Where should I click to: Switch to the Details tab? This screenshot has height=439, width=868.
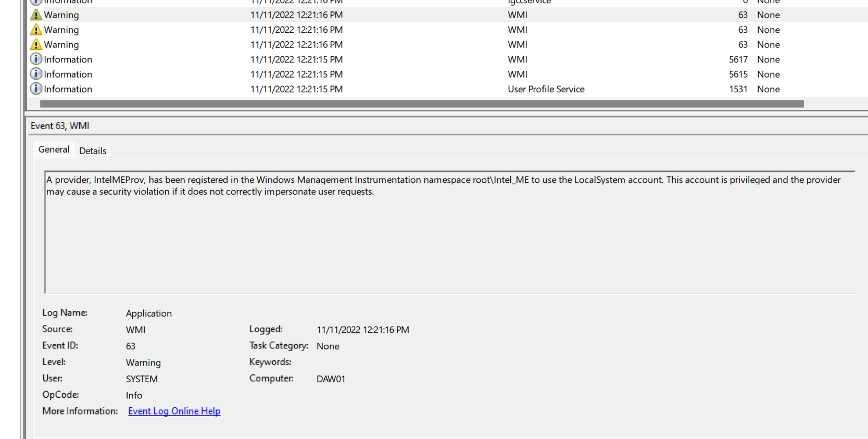93,150
